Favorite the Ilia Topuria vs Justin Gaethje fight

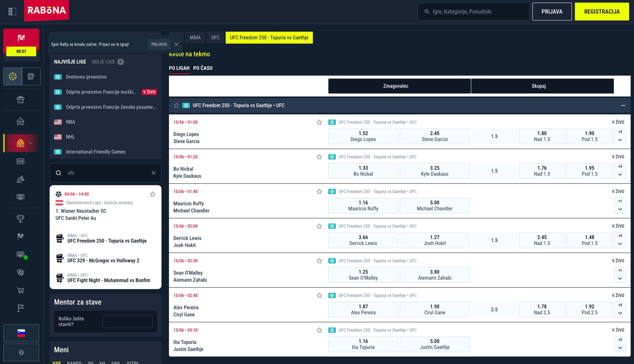click(319, 330)
